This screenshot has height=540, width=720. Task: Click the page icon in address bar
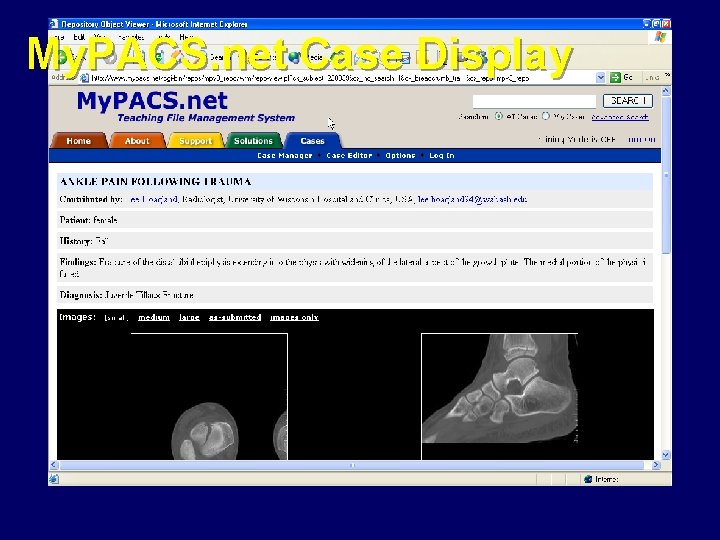click(x=84, y=78)
